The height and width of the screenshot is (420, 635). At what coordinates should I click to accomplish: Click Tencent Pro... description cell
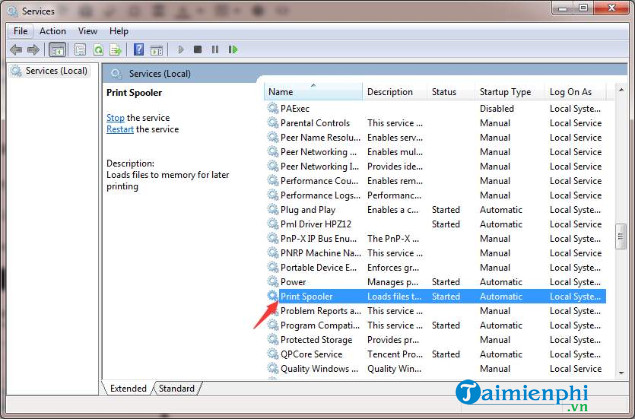click(x=395, y=354)
